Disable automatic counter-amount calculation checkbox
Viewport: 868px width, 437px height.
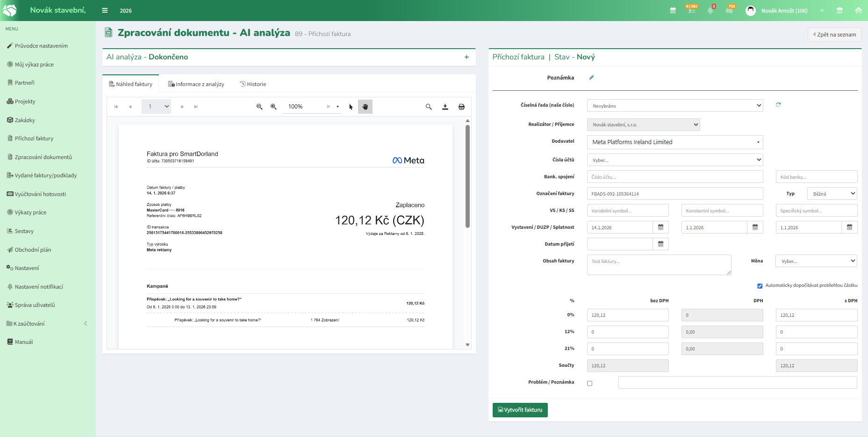point(760,285)
